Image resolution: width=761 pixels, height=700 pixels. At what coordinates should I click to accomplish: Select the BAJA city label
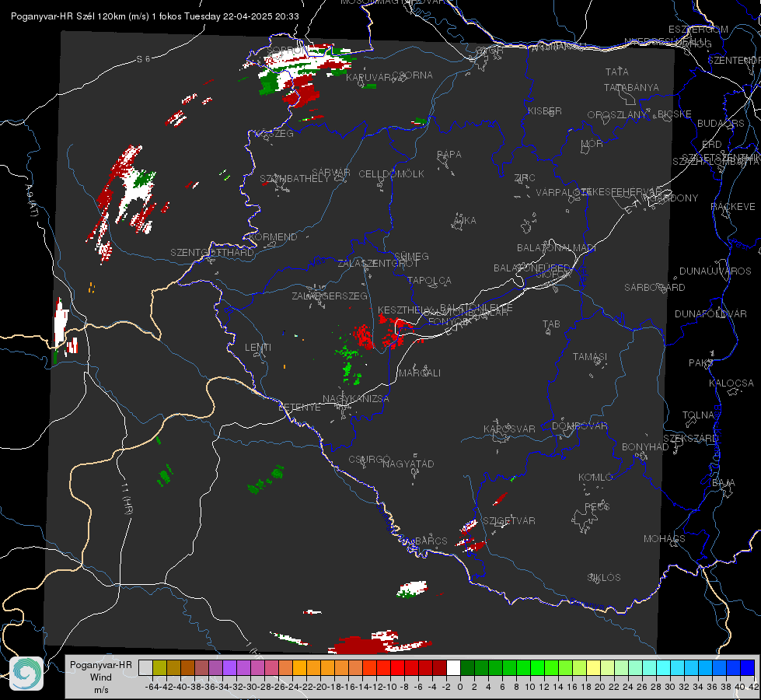(724, 483)
